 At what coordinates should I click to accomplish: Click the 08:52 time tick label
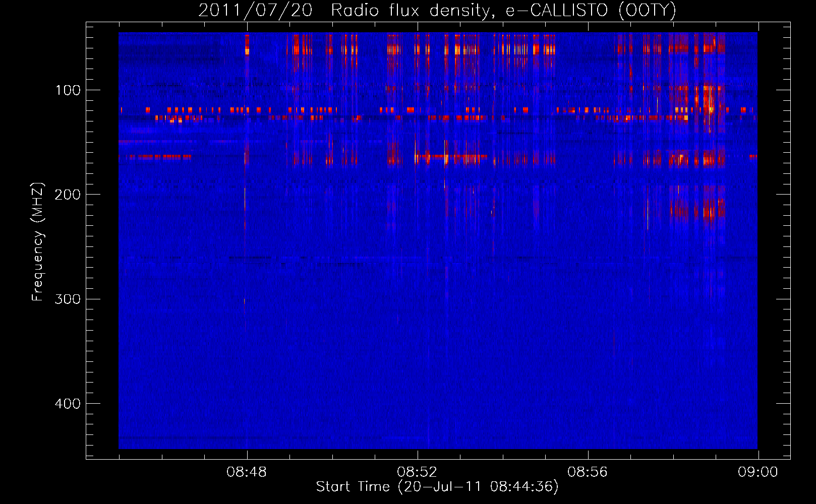tap(417, 472)
